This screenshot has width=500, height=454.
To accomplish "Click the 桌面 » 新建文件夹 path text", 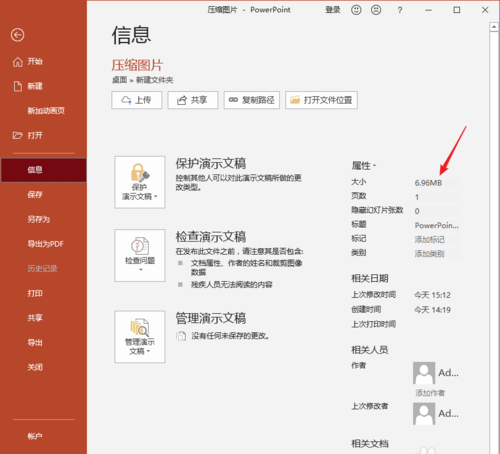I will pos(142,80).
